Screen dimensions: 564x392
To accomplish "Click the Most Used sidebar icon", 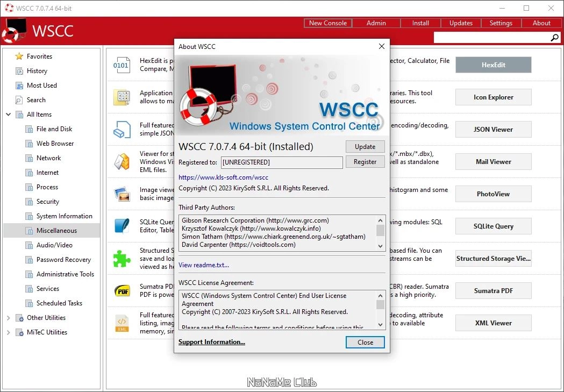I will click(x=19, y=85).
